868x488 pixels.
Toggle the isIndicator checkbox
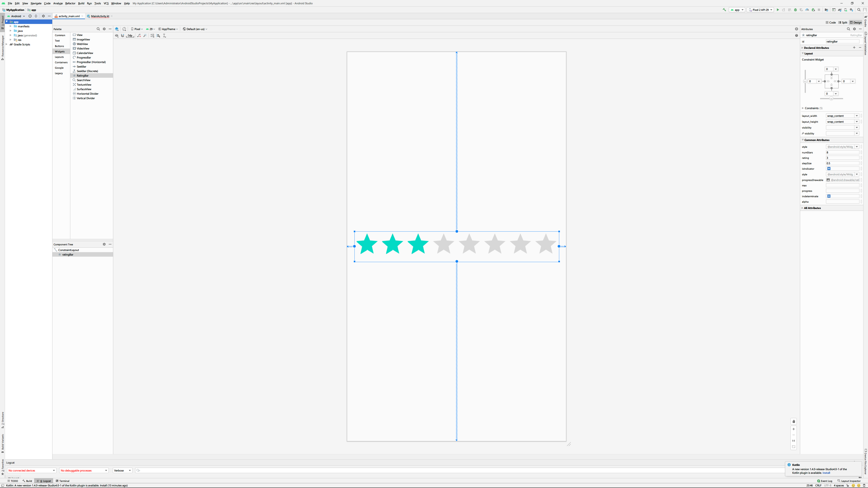coord(829,168)
